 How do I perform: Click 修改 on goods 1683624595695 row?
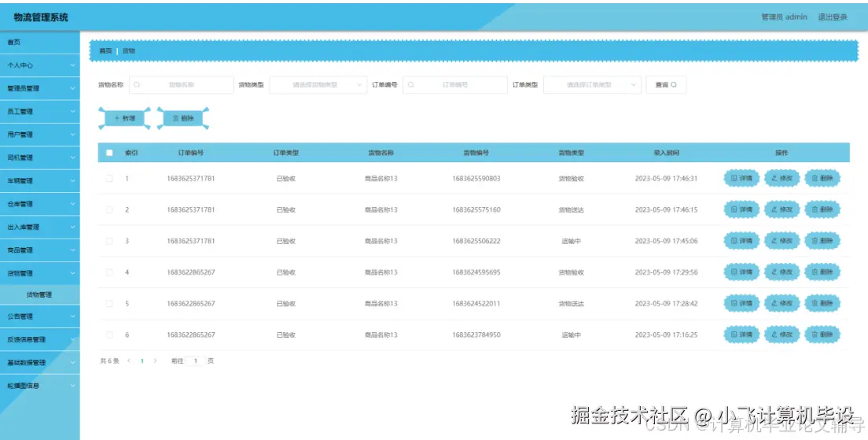coord(782,272)
